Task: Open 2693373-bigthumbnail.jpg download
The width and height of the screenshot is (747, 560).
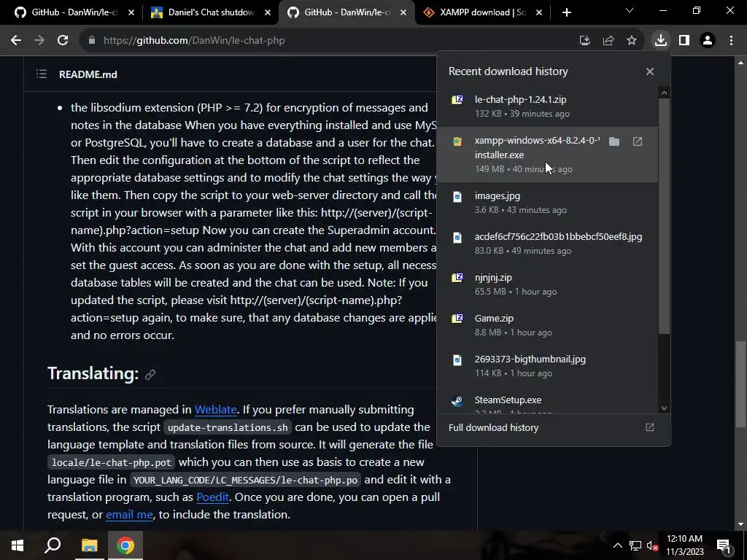Action: pos(547,366)
